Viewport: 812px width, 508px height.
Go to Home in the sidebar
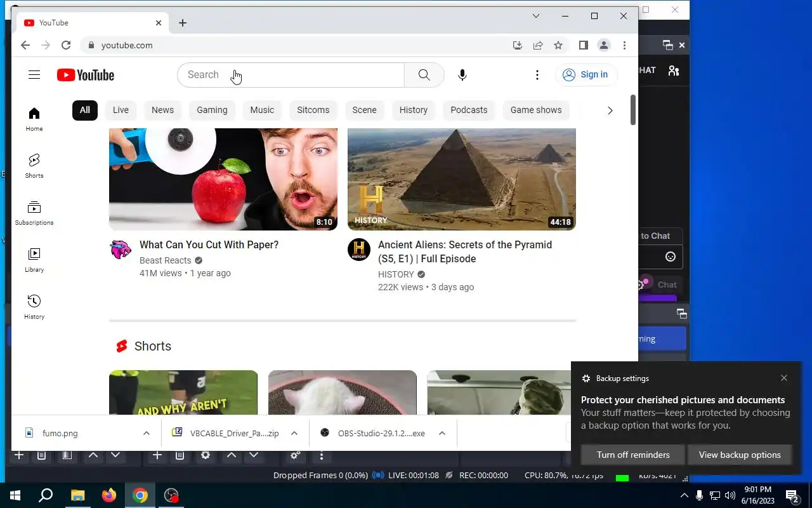[34, 119]
